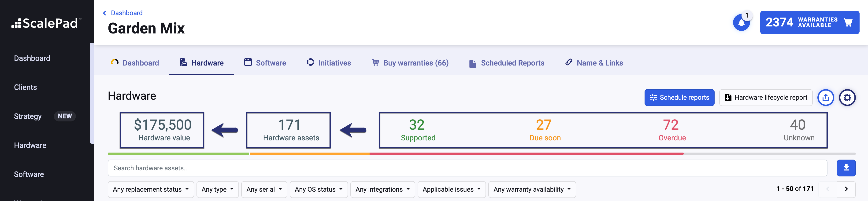Viewport: 868px width, 201px height.
Task: Open the Initiatives tab
Action: 329,63
